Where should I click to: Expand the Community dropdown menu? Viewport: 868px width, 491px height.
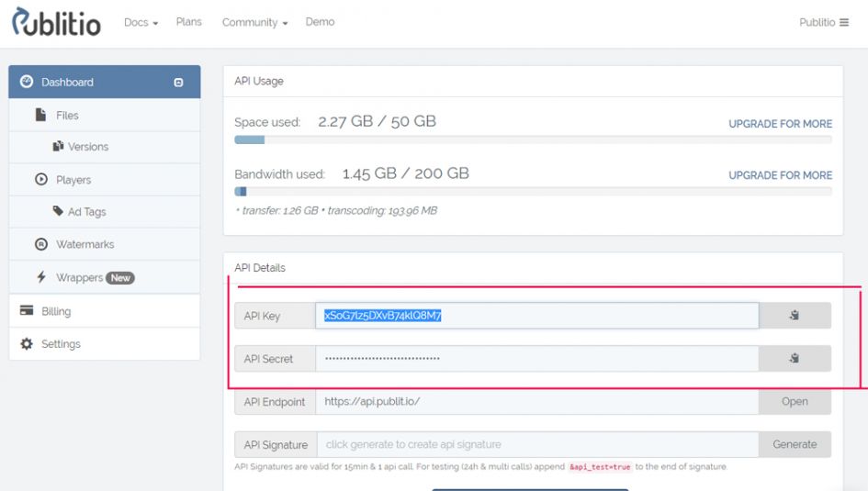(x=254, y=23)
